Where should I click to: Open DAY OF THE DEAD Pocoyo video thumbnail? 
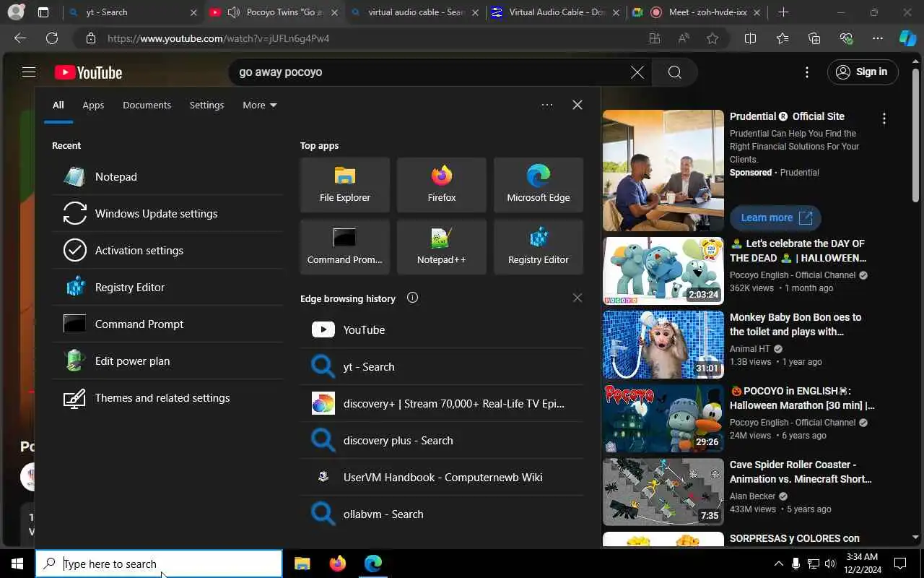click(x=663, y=271)
